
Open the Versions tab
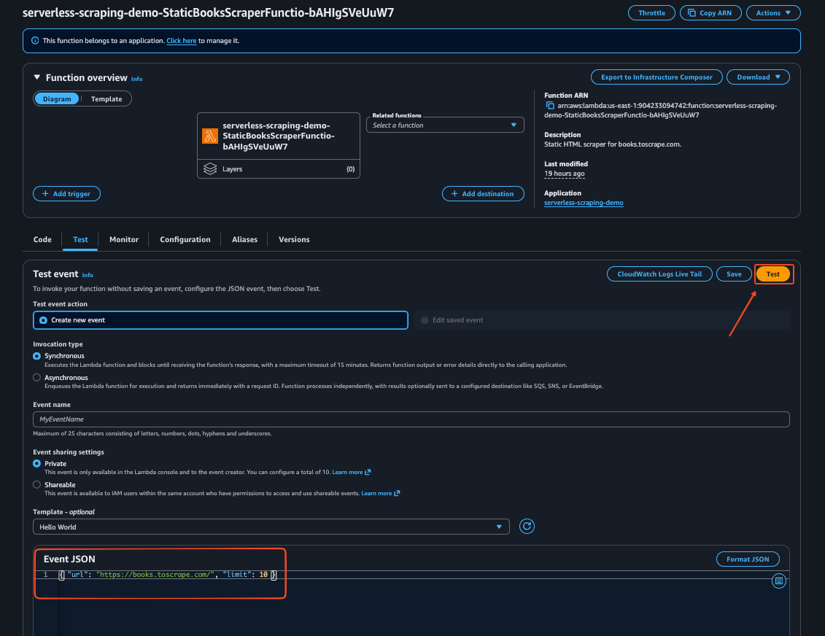pyautogui.click(x=294, y=239)
